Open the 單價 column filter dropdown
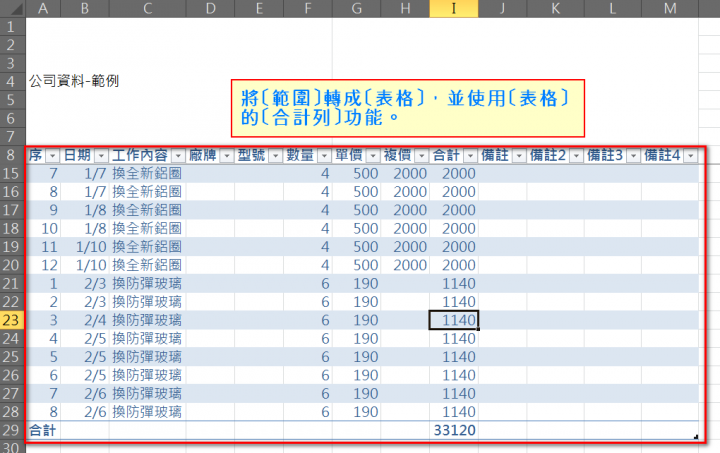Screen dimensions: 720x453 [x=373, y=156]
